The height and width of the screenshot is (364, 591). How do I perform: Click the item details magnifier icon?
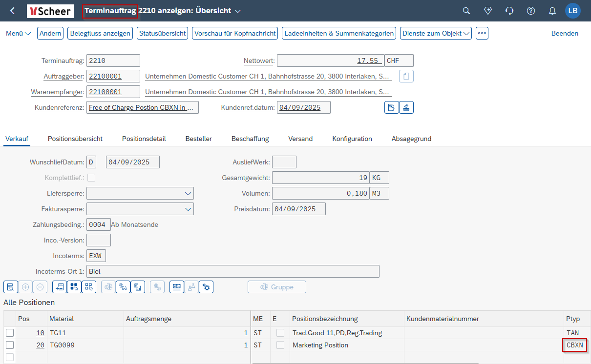(x=11, y=287)
